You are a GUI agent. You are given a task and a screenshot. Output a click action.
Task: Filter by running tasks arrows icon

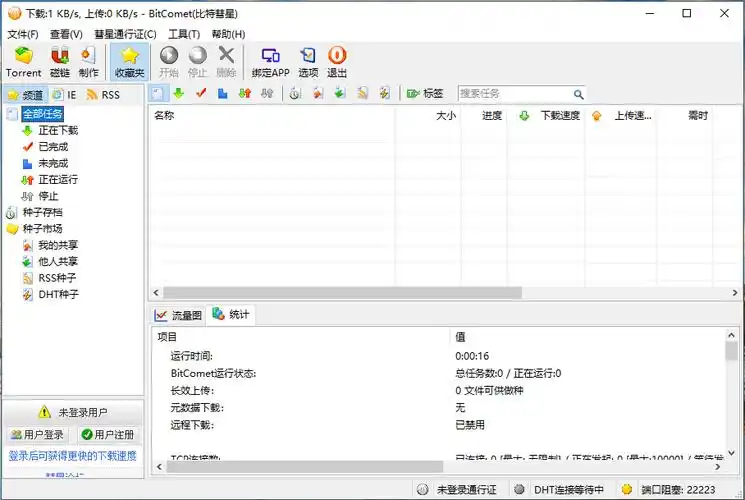(x=245, y=93)
